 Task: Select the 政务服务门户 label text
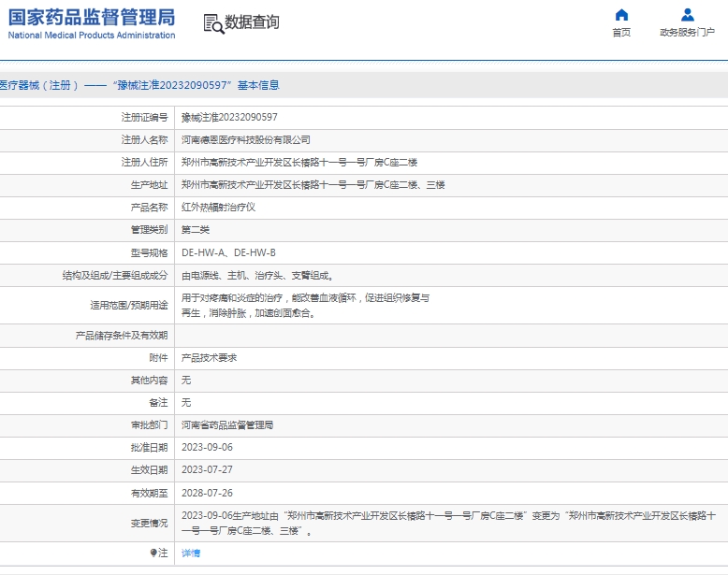[x=687, y=32]
